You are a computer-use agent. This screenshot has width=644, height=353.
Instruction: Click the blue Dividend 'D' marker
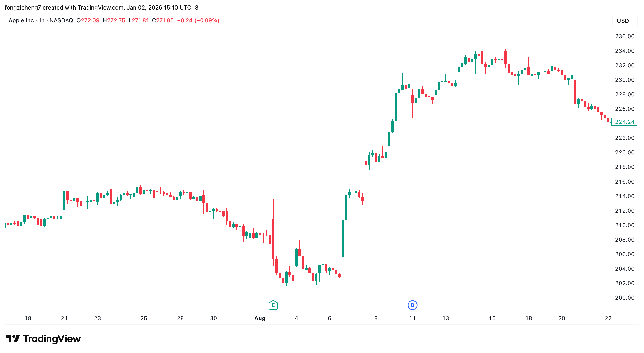[x=412, y=305]
